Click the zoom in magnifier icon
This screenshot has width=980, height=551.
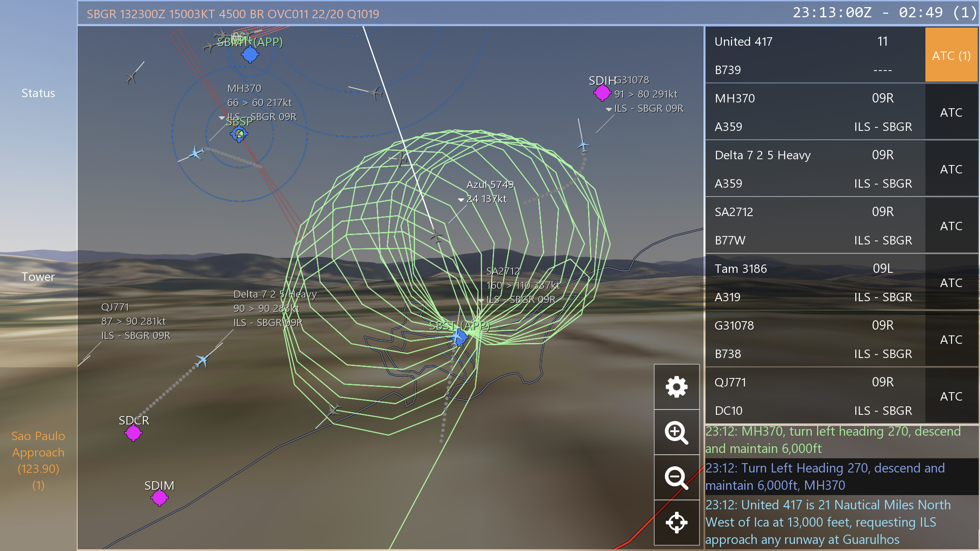(676, 432)
